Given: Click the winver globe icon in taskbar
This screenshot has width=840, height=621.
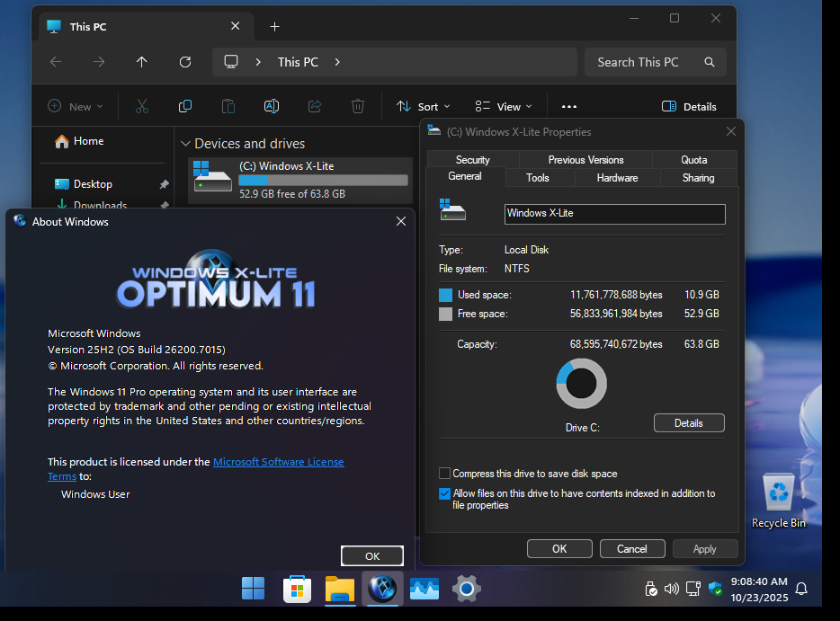Looking at the screenshot, I should (x=382, y=589).
